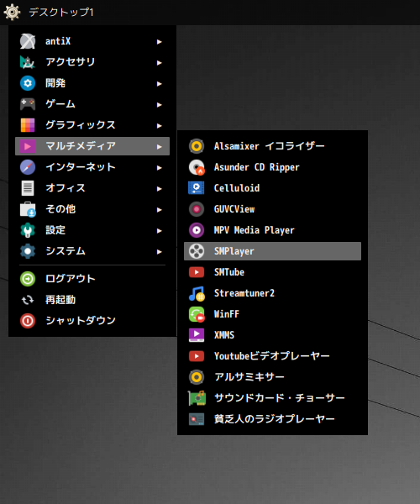Click the 開発 gear icon
This screenshot has height=504, width=420.
point(28,83)
